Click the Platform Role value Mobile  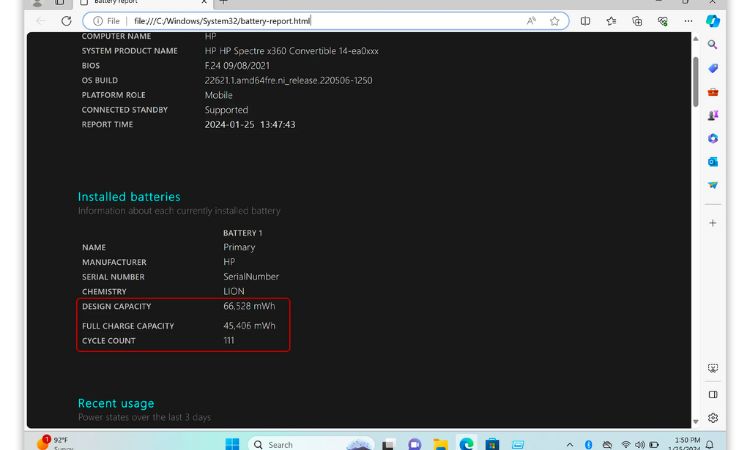click(x=219, y=95)
